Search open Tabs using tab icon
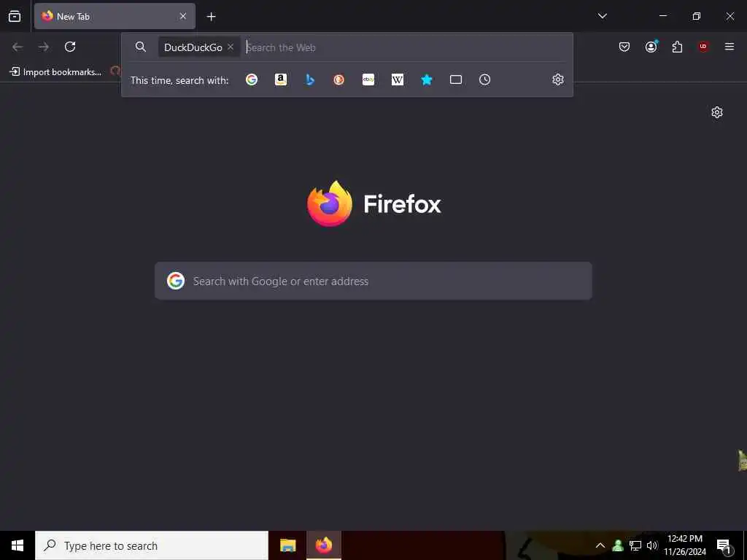Screen dimensions: 747x560 coord(456,79)
